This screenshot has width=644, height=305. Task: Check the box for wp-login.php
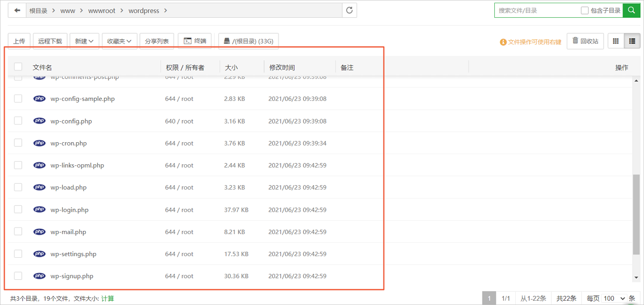coord(18,209)
